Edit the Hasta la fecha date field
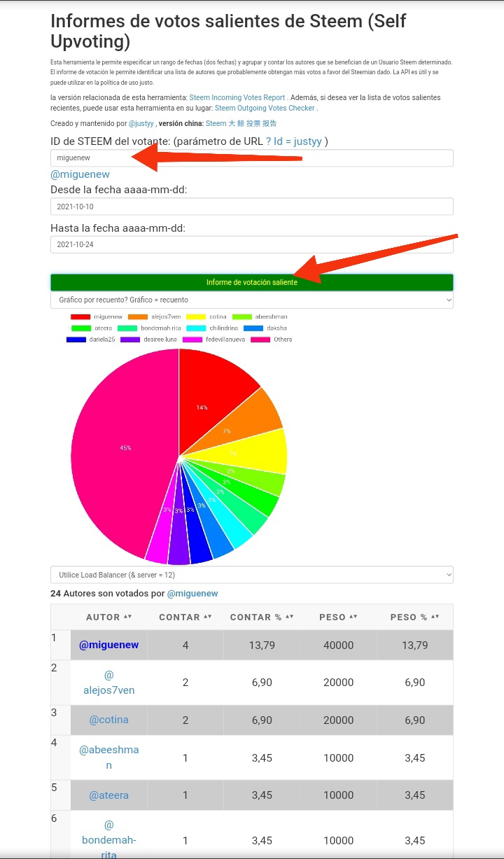504x859 pixels. 252,244
